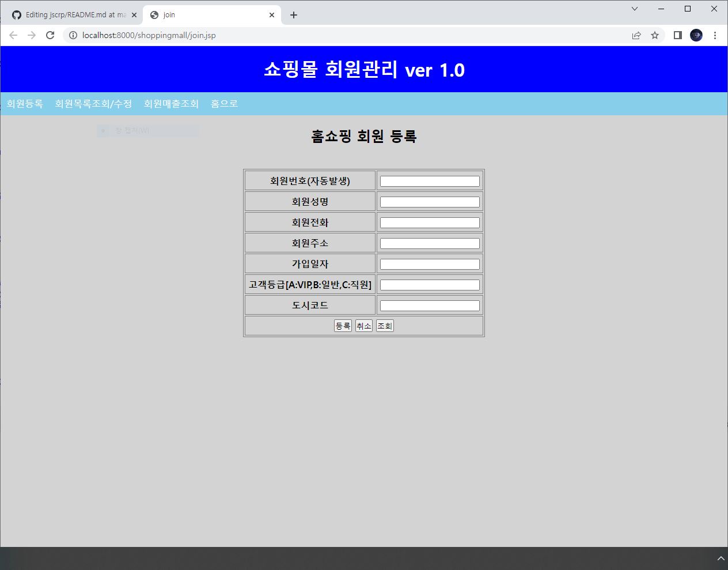Open the Chrome three-dot menu icon

[715, 35]
